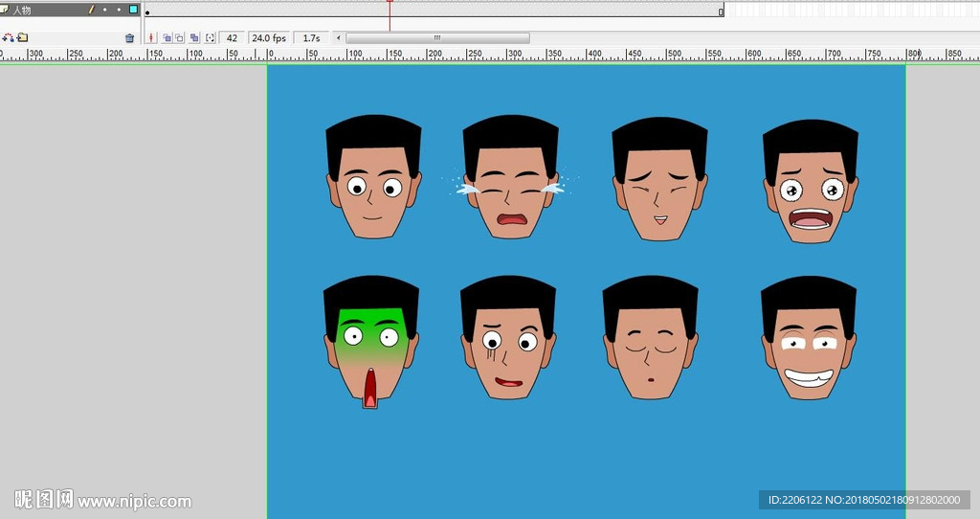Click the center frame button
The height and width of the screenshot is (519, 980).
(x=151, y=38)
